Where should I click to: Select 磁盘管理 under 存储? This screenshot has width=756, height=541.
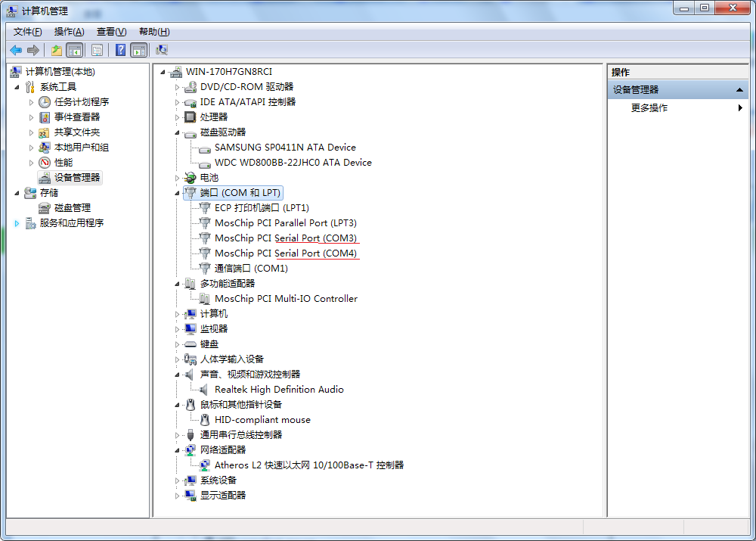coord(72,207)
